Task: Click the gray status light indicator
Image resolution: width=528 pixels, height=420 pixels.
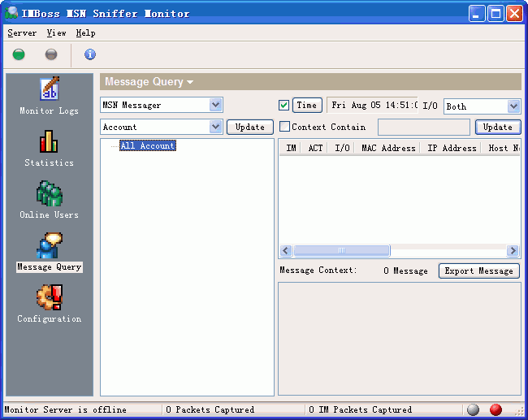Action: pos(473,409)
